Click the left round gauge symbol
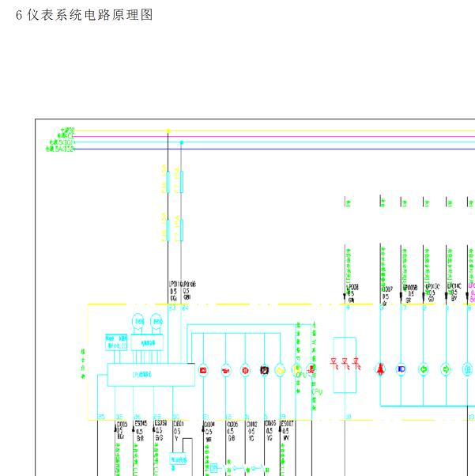475x476 pixels. coord(138,321)
